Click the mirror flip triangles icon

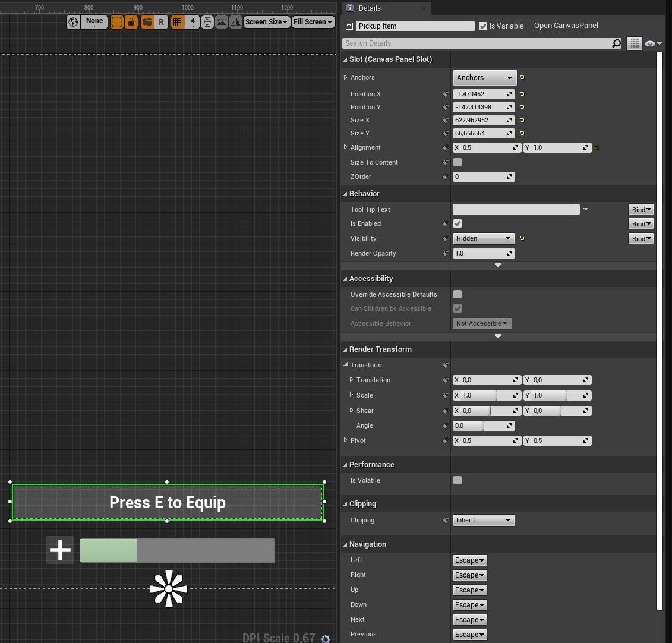point(236,22)
